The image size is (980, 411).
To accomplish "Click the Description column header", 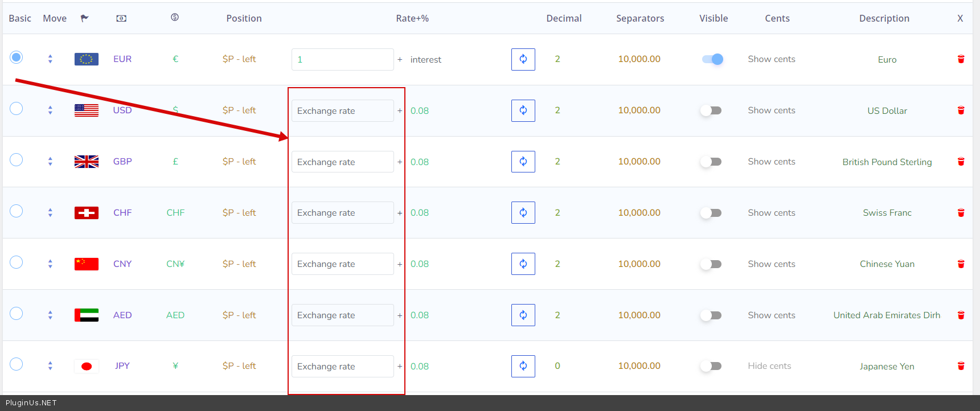I will [884, 18].
